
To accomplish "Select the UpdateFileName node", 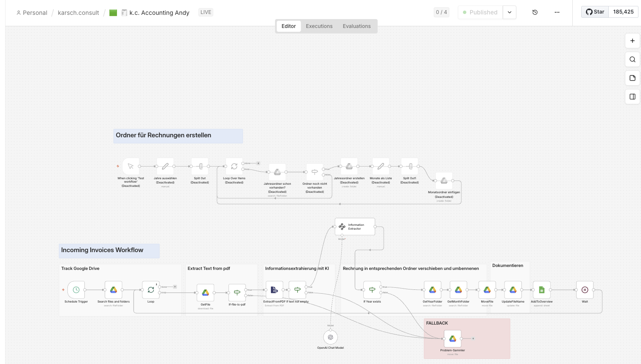I will pos(513,290).
